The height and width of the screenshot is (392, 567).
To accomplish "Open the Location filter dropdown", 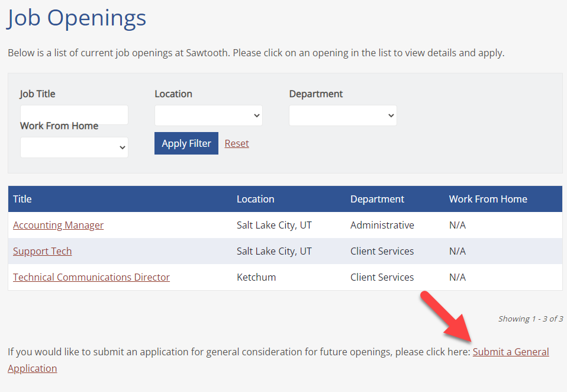I will click(208, 115).
